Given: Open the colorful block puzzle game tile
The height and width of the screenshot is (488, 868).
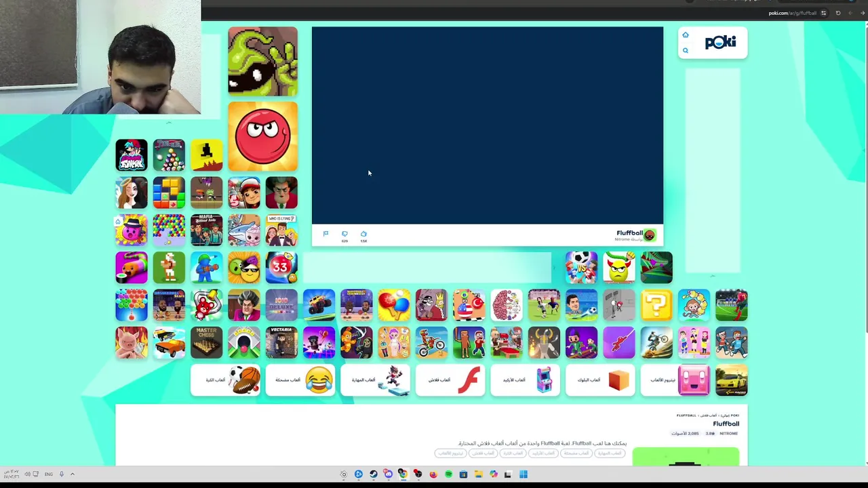Looking at the screenshot, I should [169, 192].
